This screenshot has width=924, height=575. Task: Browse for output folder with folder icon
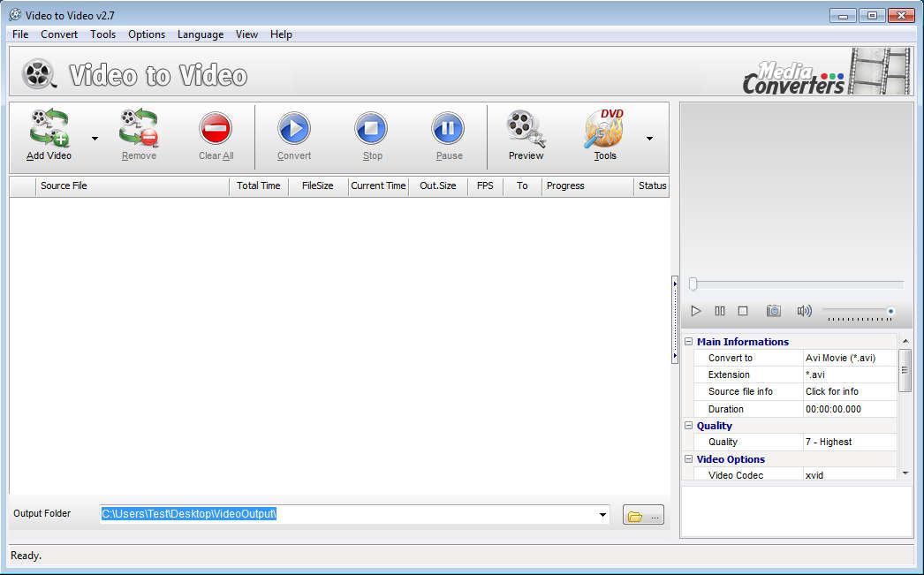click(x=643, y=516)
